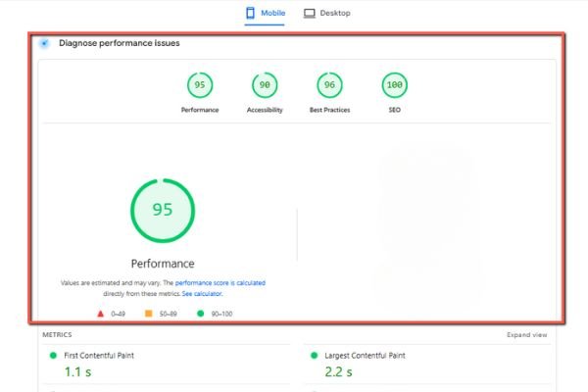The width and height of the screenshot is (588, 392).
Task: Click the green circle 90–100 legend marker
Action: [x=200, y=314]
